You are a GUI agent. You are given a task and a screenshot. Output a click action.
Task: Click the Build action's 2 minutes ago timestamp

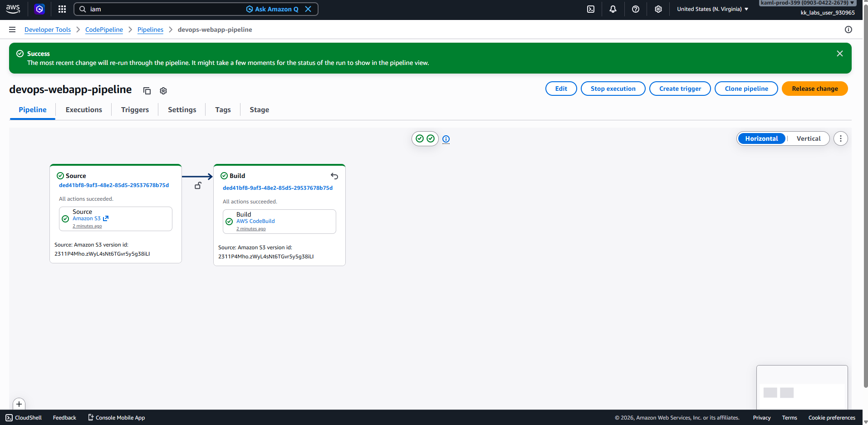click(251, 229)
